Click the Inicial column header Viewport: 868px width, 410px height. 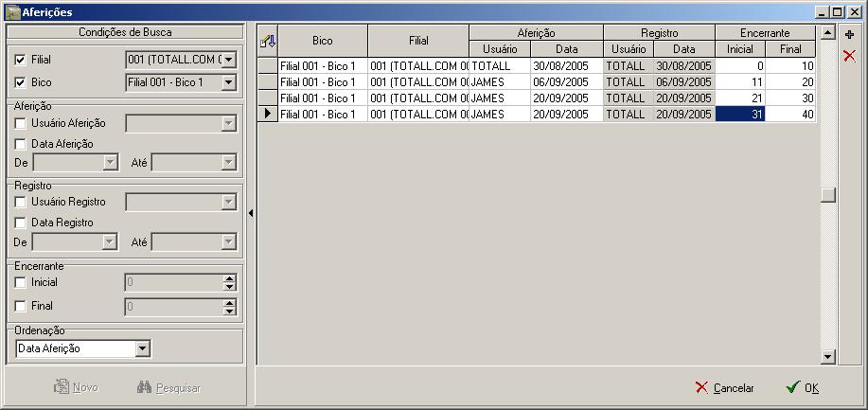point(740,49)
